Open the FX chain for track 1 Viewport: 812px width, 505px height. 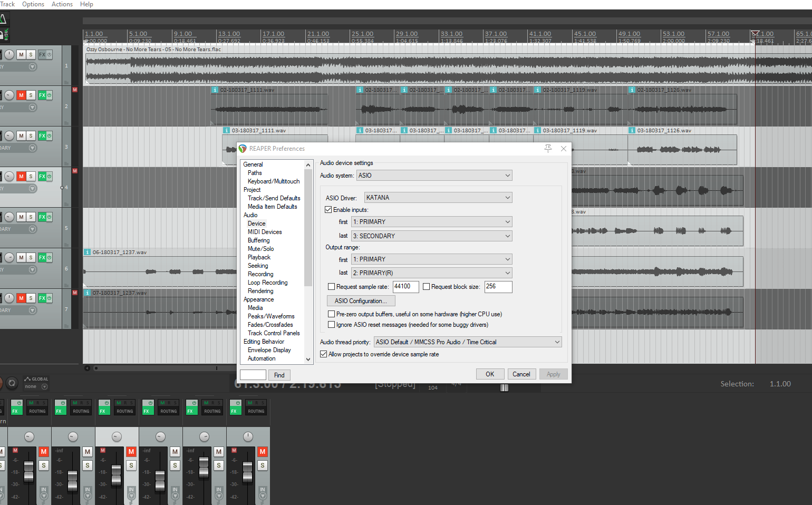click(x=42, y=55)
